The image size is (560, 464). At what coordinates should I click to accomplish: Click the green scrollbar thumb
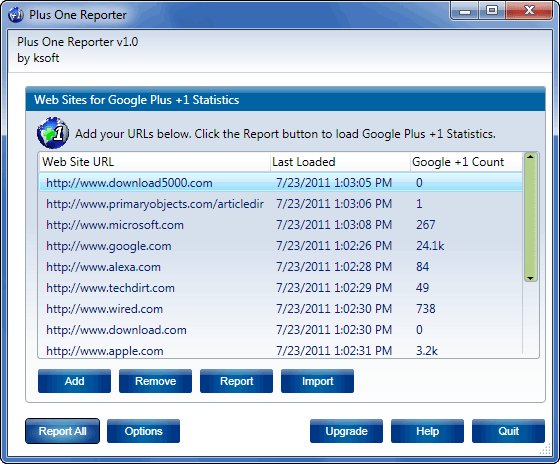(x=530, y=217)
